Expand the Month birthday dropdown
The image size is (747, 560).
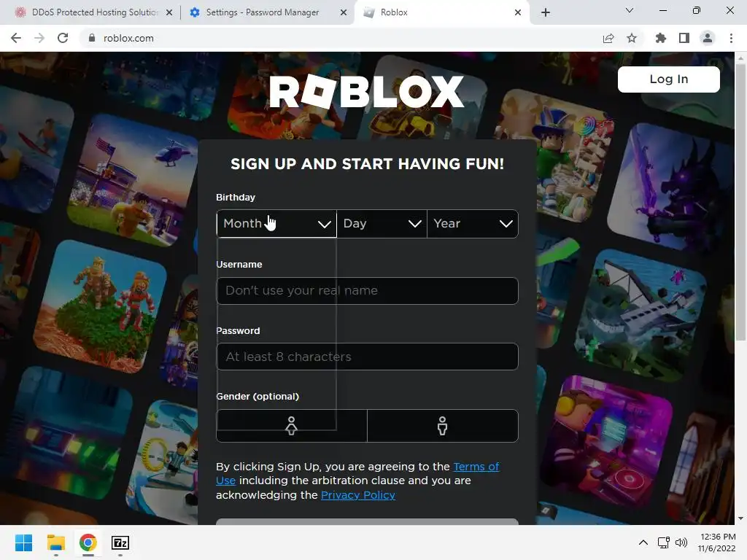pos(276,223)
